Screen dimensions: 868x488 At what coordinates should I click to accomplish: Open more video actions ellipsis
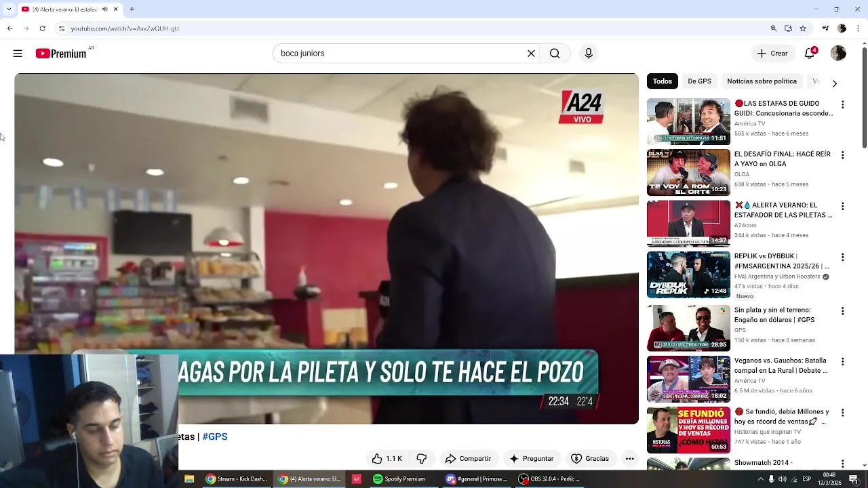coord(629,459)
